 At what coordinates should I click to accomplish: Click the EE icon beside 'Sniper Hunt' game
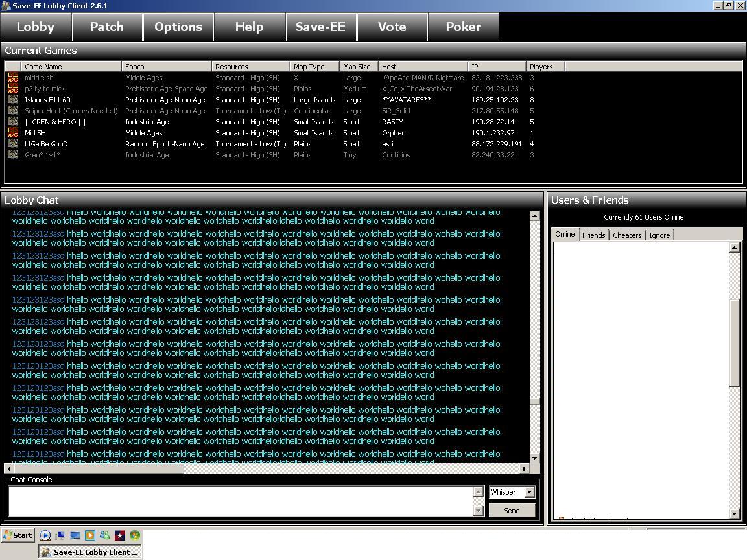13,111
